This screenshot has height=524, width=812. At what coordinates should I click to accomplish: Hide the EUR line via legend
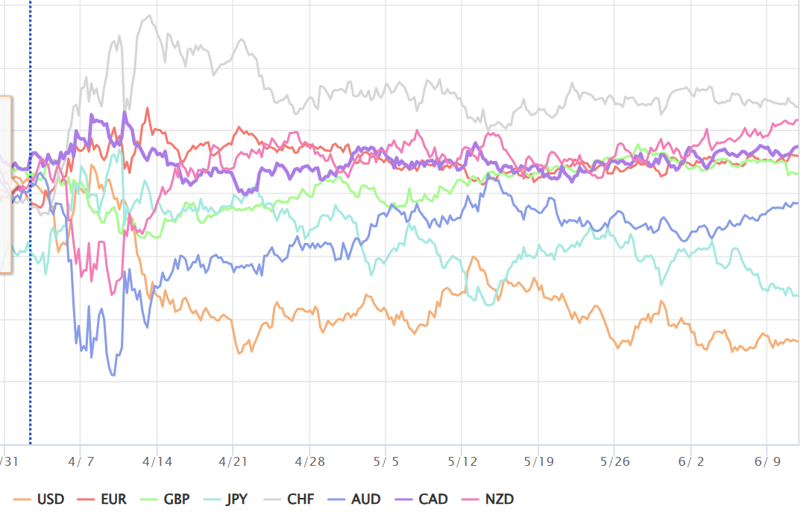(x=102, y=499)
